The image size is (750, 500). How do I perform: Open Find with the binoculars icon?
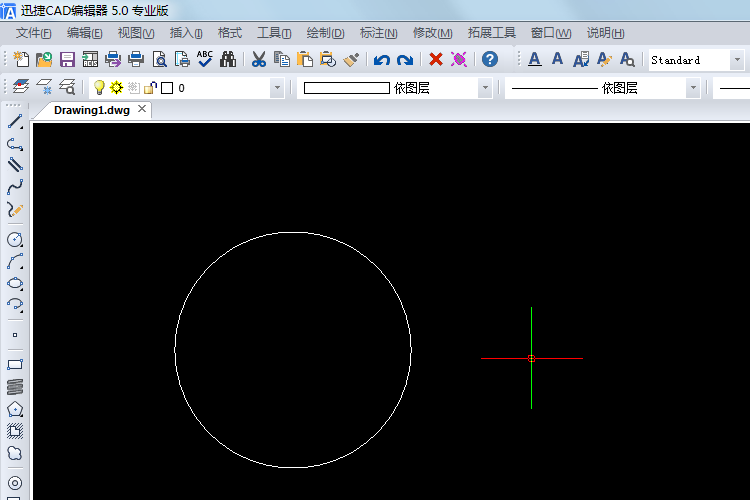(228, 59)
